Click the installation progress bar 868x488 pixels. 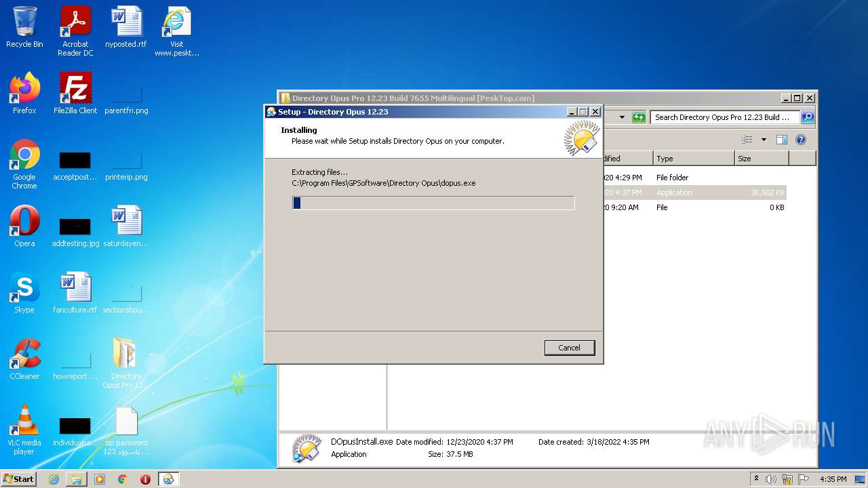[433, 203]
